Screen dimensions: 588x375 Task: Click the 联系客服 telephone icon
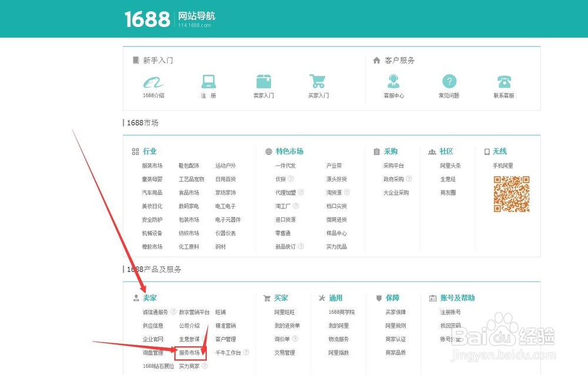[504, 81]
